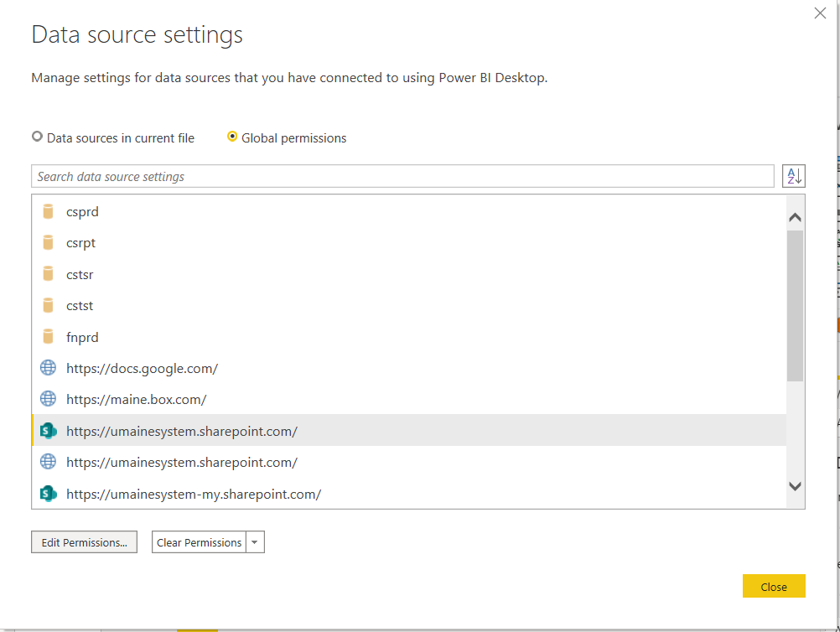The width and height of the screenshot is (840, 632).
Task: Select the 'Global permissions' radio button
Action: [232, 137]
